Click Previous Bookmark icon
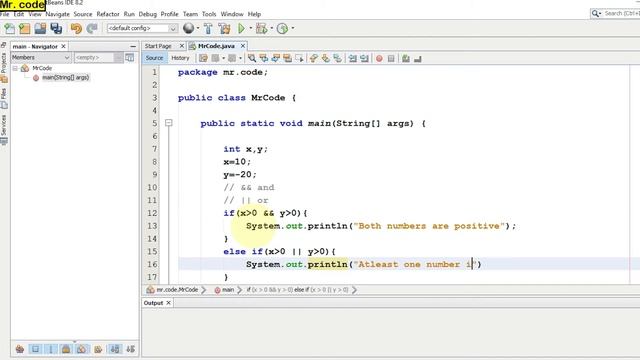 pos(313,58)
